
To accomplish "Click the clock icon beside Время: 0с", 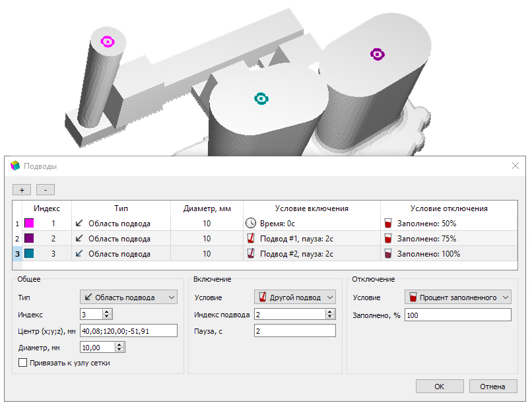I will point(251,223).
